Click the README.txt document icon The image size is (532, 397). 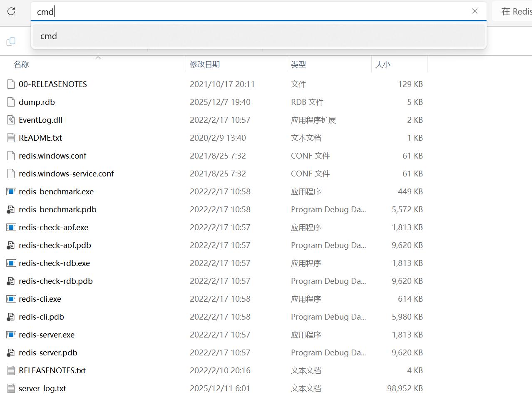11,138
